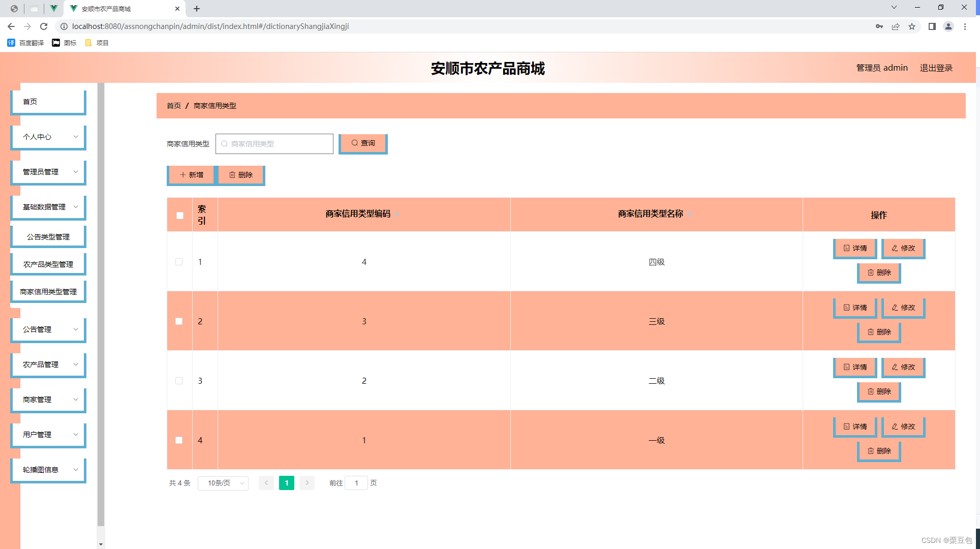980x549 pixels.
Task: Open the 10条/页 page size dropdown
Action: tap(223, 483)
